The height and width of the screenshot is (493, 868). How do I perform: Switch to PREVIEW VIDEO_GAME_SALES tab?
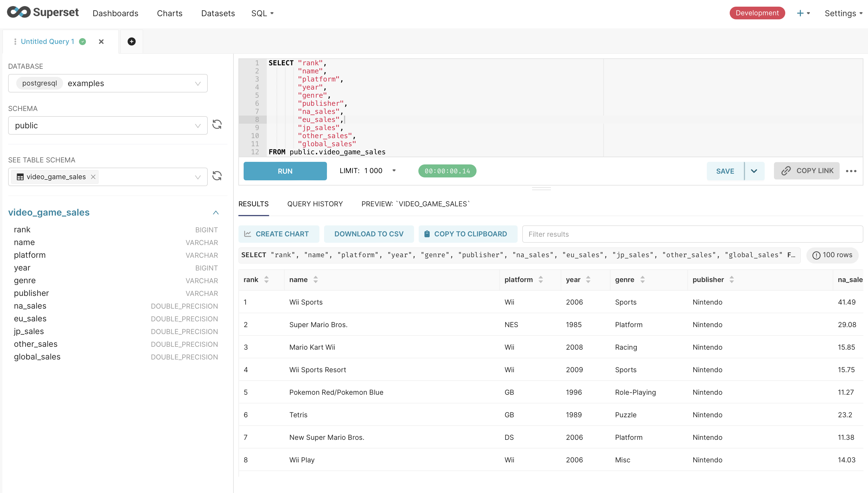(x=415, y=204)
